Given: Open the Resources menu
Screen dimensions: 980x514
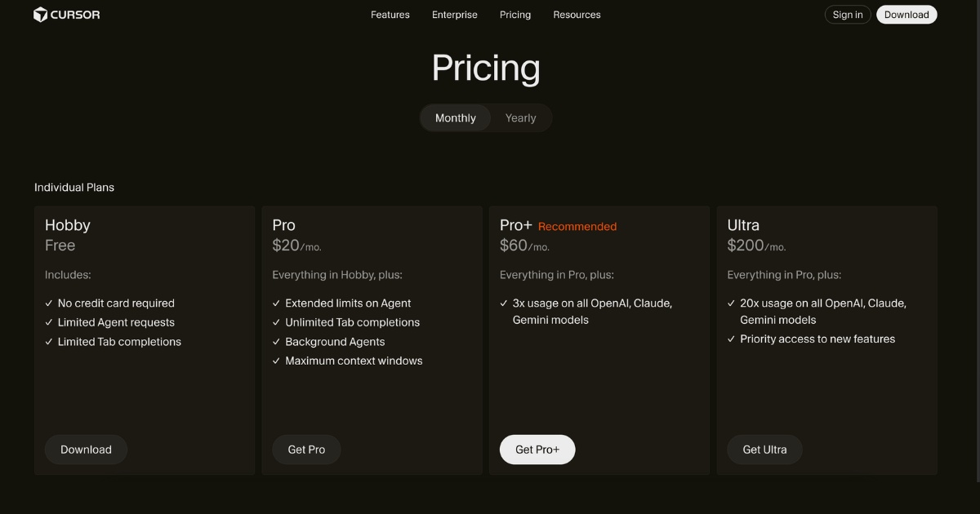Looking at the screenshot, I should click(x=577, y=15).
